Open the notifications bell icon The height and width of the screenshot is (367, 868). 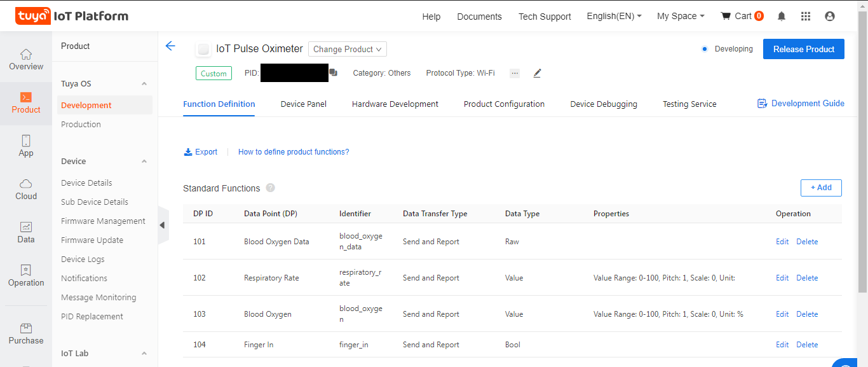782,17
